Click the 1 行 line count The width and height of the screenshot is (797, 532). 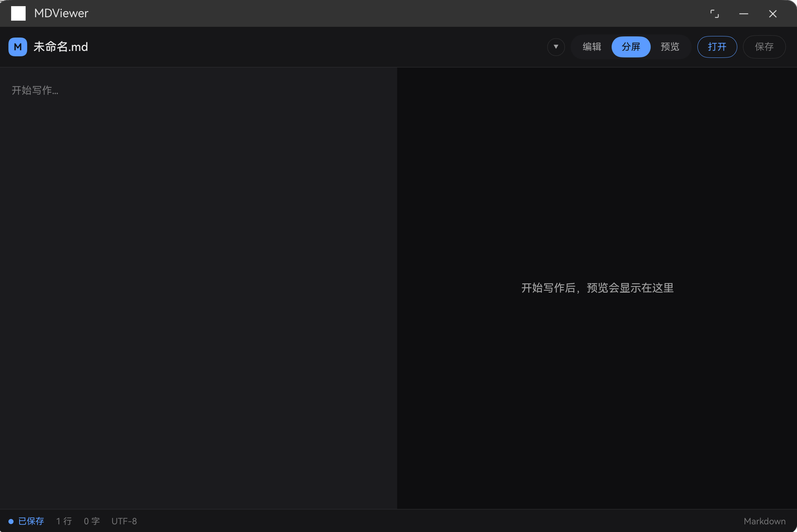click(x=64, y=521)
